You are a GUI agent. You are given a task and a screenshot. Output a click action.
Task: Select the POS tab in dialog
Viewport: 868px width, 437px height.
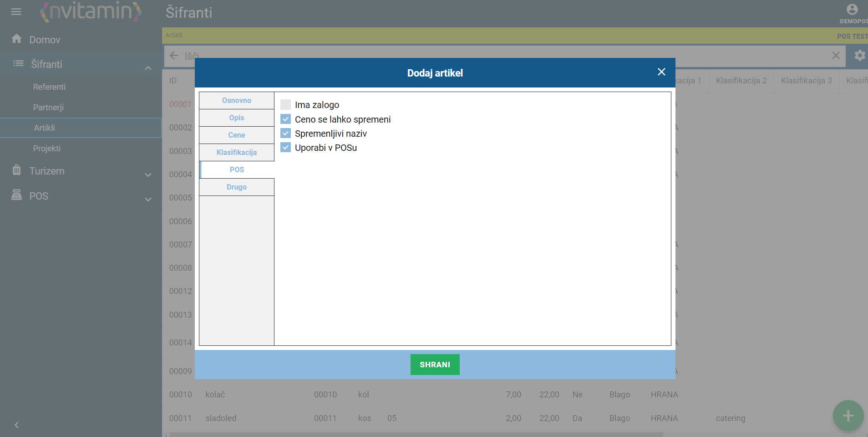pyautogui.click(x=237, y=170)
